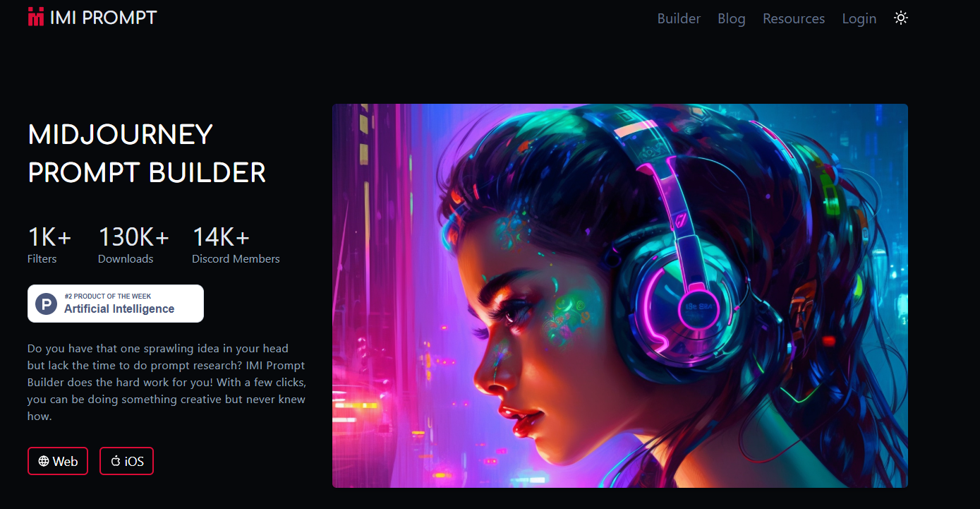Open the iOS app button label

pyautogui.click(x=134, y=461)
